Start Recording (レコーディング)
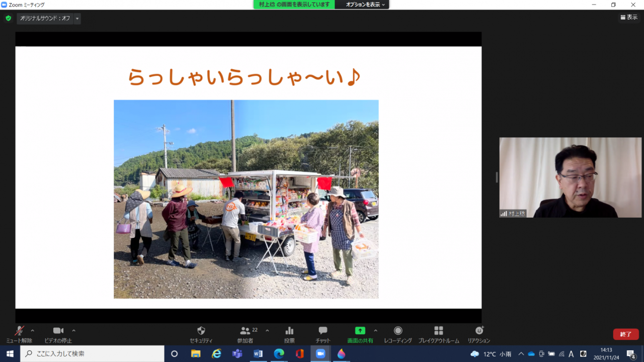The height and width of the screenshot is (362, 644). pyautogui.click(x=398, y=331)
